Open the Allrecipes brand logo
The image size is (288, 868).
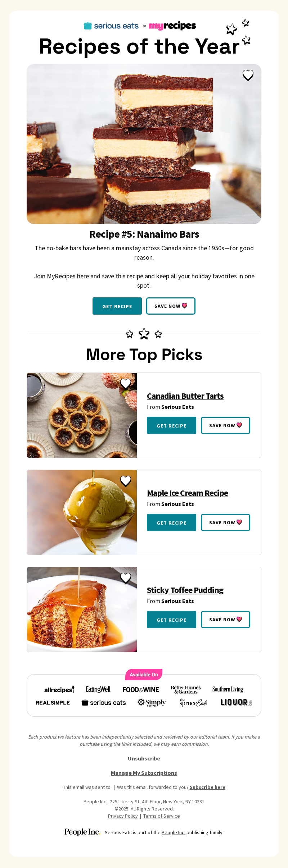59,690
